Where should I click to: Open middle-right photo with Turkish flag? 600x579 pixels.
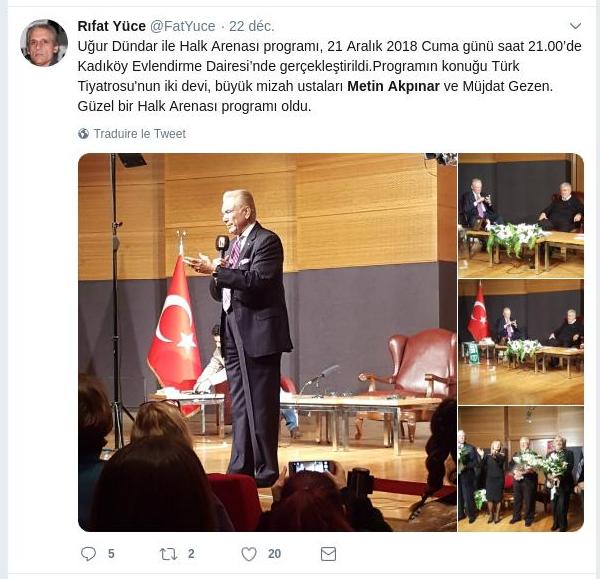point(521,342)
